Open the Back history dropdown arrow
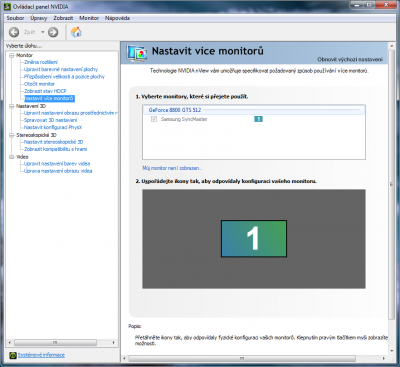Screen dimensions: 400x367 pyautogui.click(x=43, y=32)
